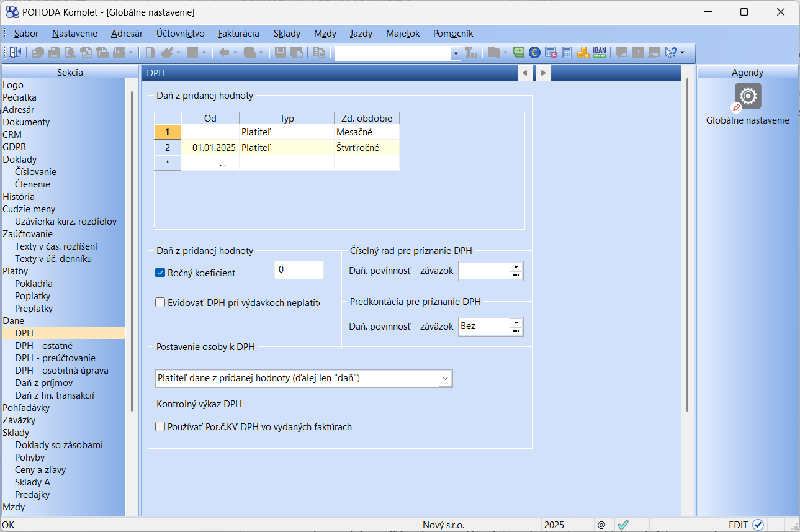The height and width of the screenshot is (532, 800).
Task: Open Postavenie osoby k DPH dropdown
Action: 445,378
